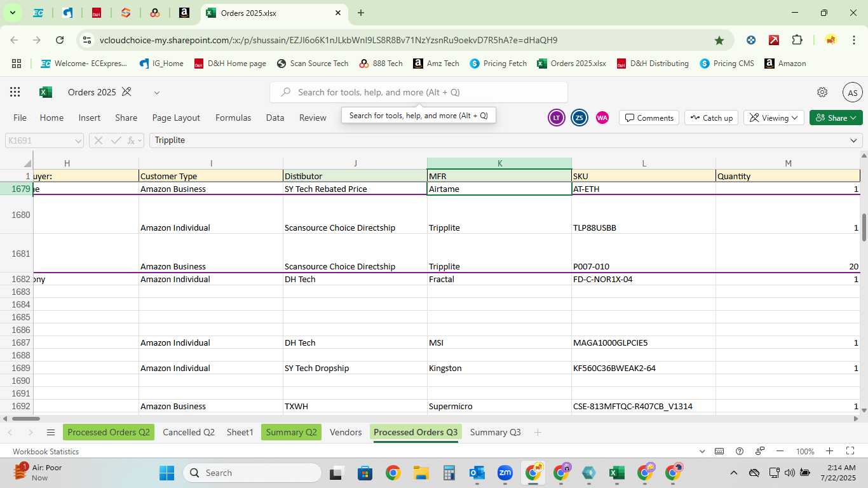Switch to the Insert ribbon tab
The height and width of the screenshot is (488, 868).
pyautogui.click(x=90, y=118)
